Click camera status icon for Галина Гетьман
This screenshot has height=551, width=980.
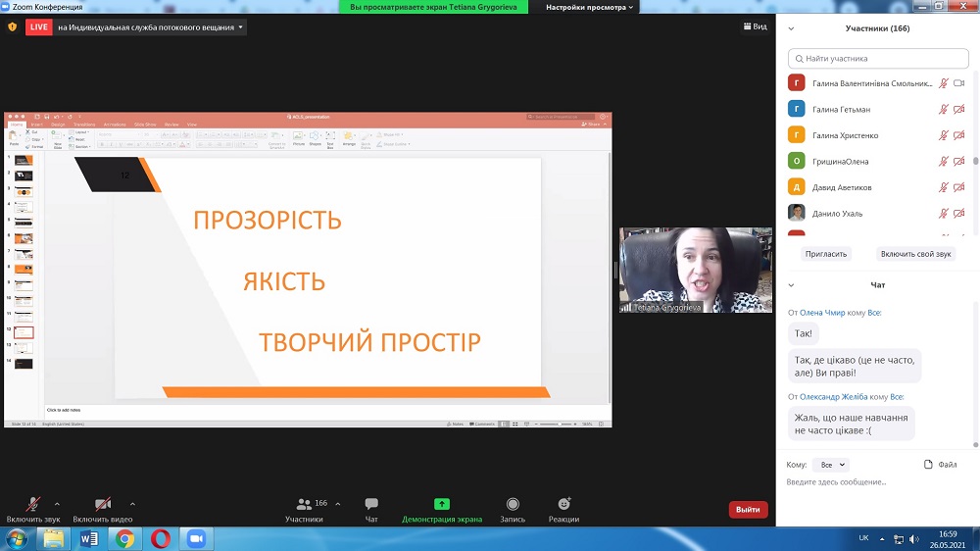pos(958,110)
